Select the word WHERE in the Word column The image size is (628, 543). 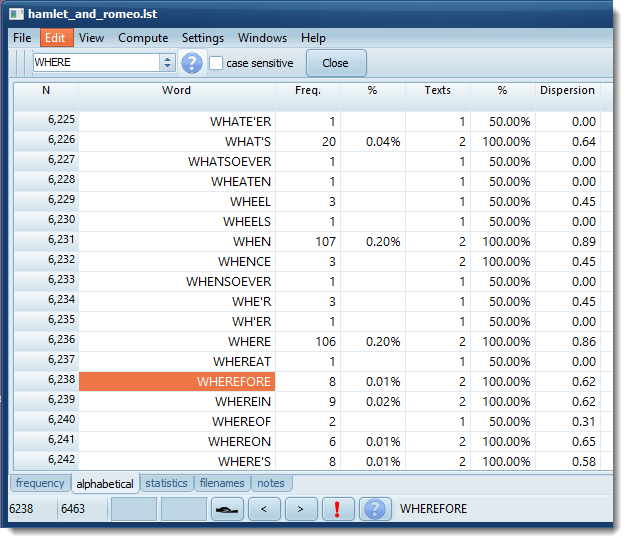pos(250,342)
